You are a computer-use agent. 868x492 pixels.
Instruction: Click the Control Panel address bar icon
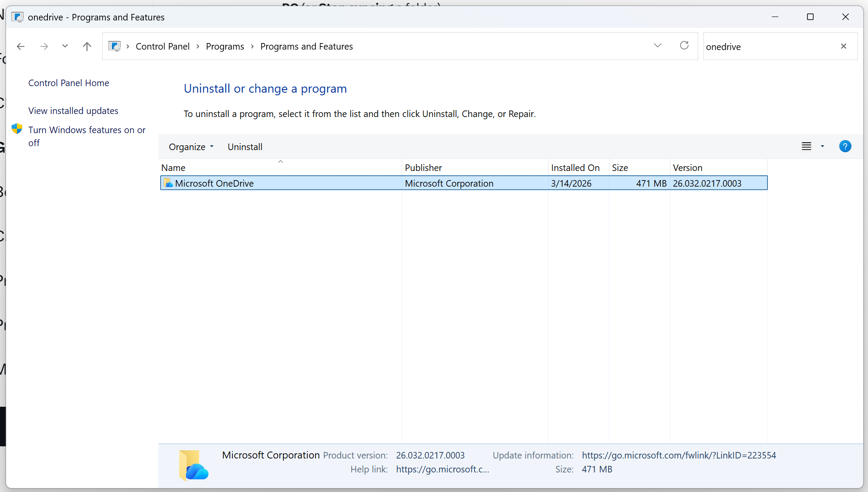tap(114, 46)
